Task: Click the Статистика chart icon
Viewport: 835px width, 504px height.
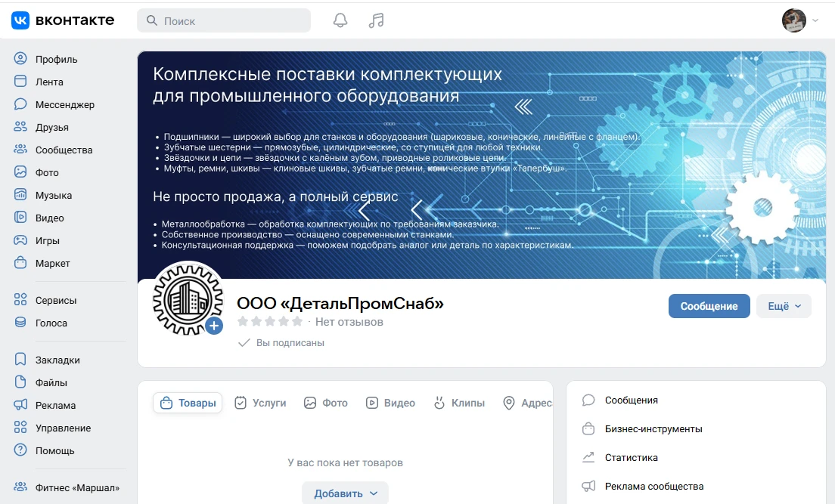Action: tap(588, 457)
